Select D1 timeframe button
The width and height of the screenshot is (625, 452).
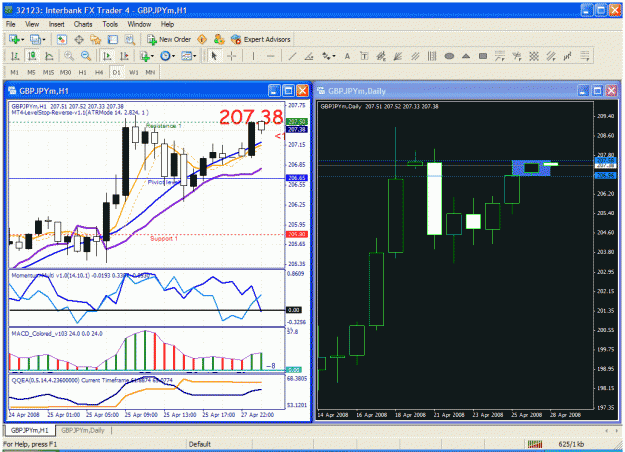point(116,73)
